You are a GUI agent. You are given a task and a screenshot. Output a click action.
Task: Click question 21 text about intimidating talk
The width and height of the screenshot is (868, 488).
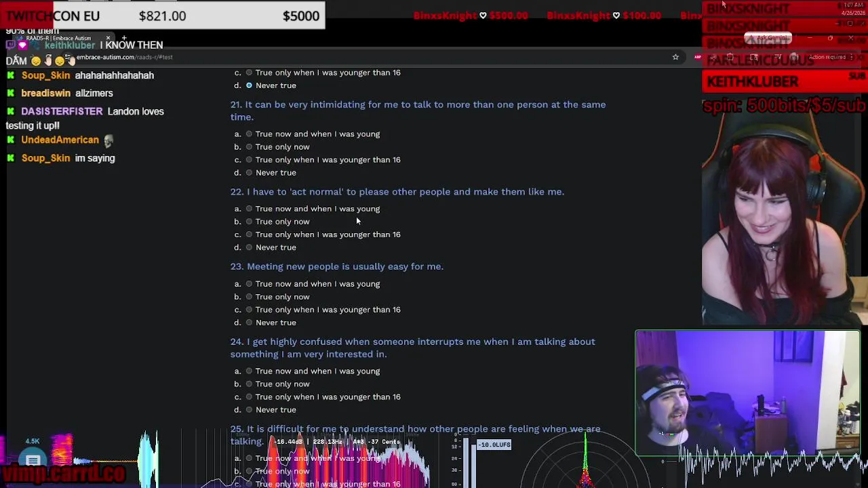[x=418, y=110]
